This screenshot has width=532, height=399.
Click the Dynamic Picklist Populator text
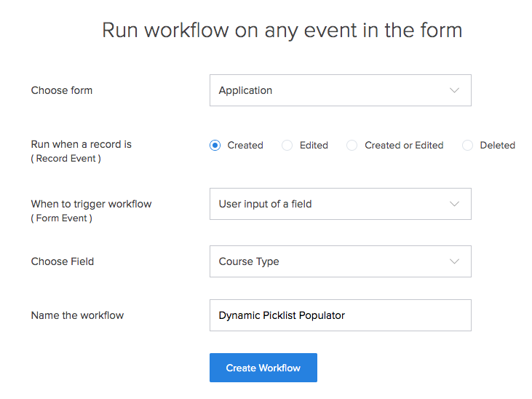[282, 315]
